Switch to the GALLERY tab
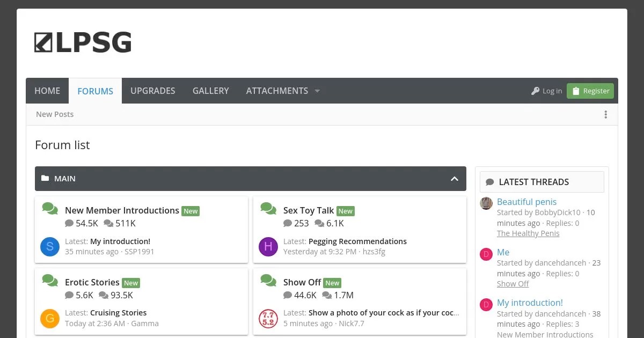Image resolution: width=644 pixels, height=338 pixels. click(210, 91)
